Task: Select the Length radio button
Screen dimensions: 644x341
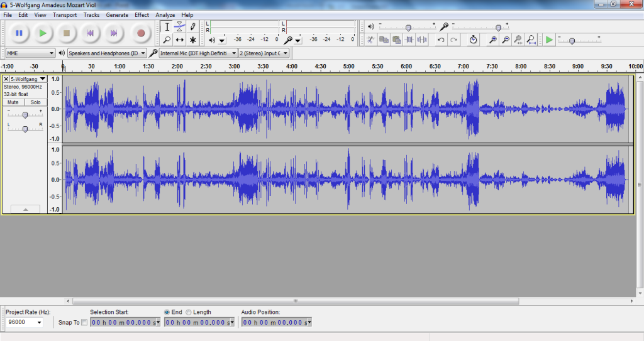Action: pos(189,312)
